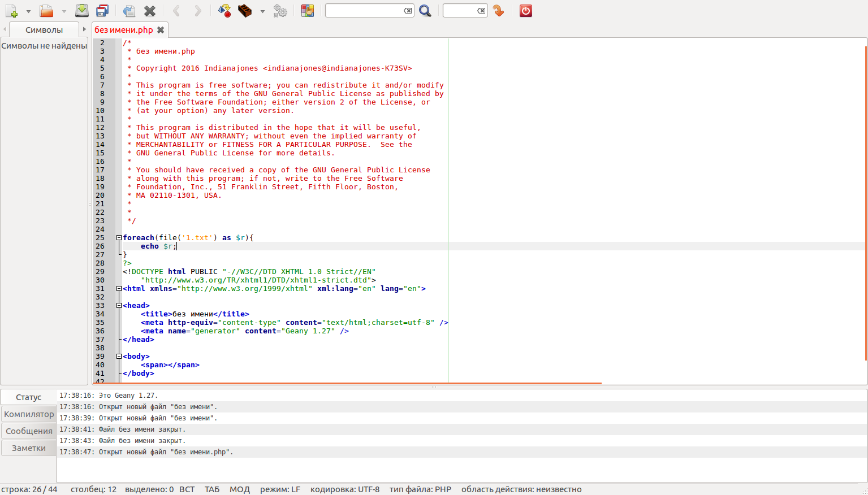Image resolution: width=868 pixels, height=495 pixels.
Task: Collapse the foreach block fold marker
Action: pyautogui.click(x=119, y=238)
